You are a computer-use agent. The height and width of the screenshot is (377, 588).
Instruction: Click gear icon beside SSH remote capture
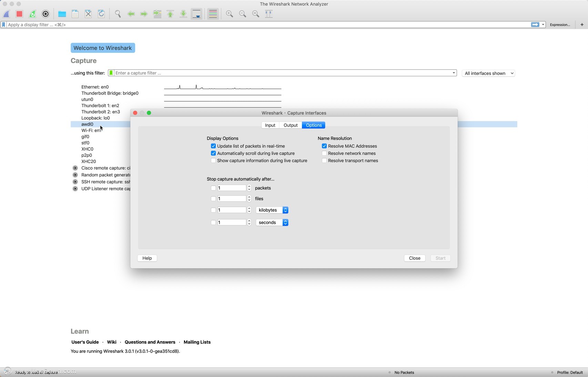[75, 182]
